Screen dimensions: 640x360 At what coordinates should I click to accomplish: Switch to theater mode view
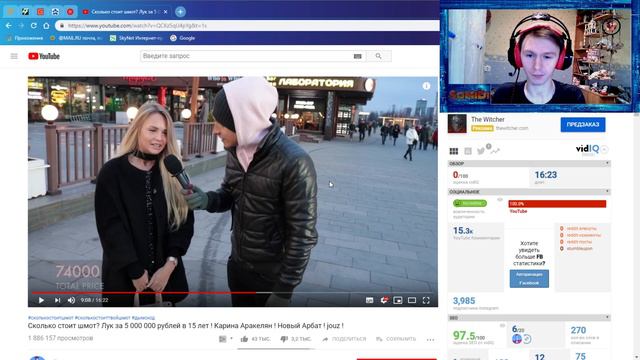pyautogui.click(x=412, y=300)
